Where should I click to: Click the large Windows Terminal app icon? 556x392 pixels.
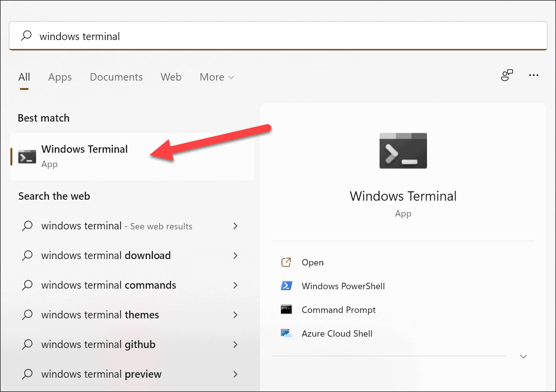tap(403, 150)
